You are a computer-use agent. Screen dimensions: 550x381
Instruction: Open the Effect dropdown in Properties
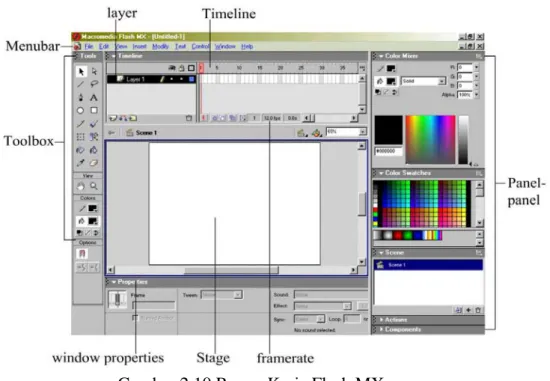click(347, 306)
